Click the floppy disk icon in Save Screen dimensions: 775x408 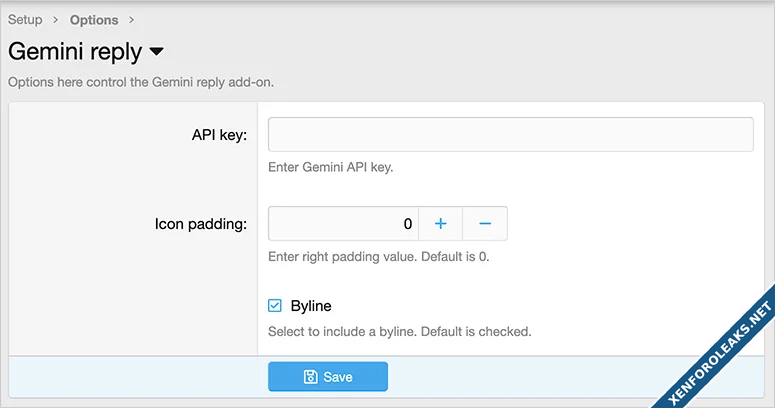pyautogui.click(x=310, y=377)
